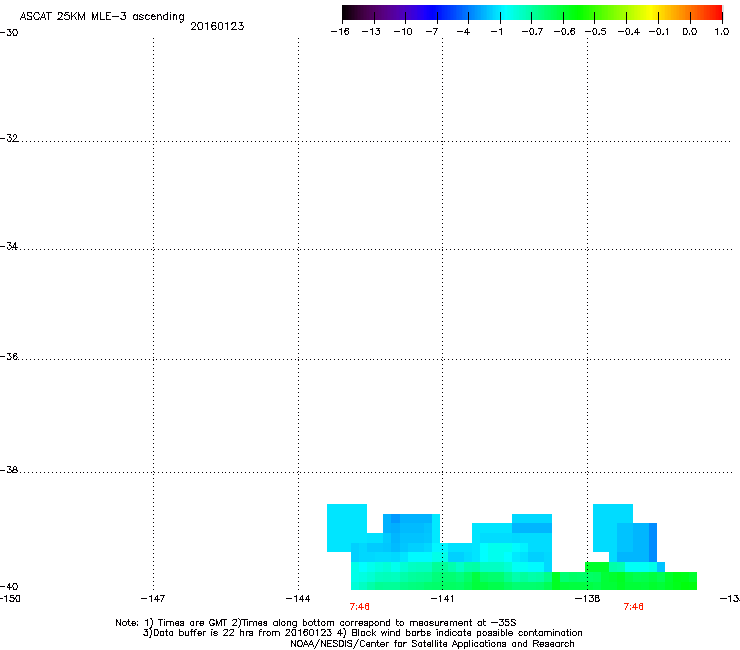The width and height of the screenshot is (740, 650).
Task: Click the -0.4 colorbar tick label
Action: coord(629,32)
